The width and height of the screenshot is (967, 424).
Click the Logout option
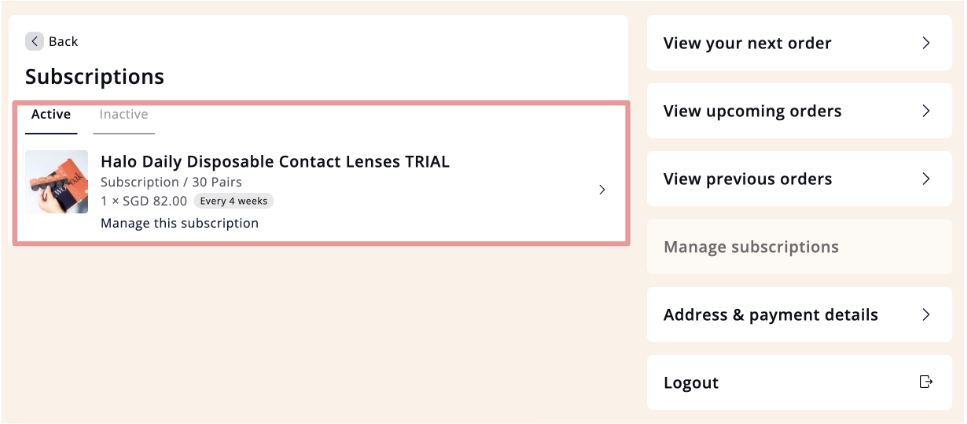pos(799,382)
